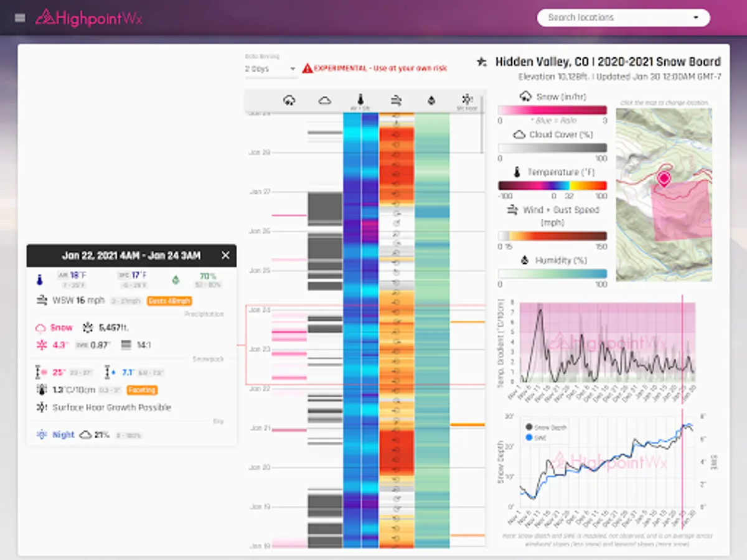Click the orange Gusts 48mph badge
The width and height of the screenshot is (747, 560).
pyautogui.click(x=169, y=301)
